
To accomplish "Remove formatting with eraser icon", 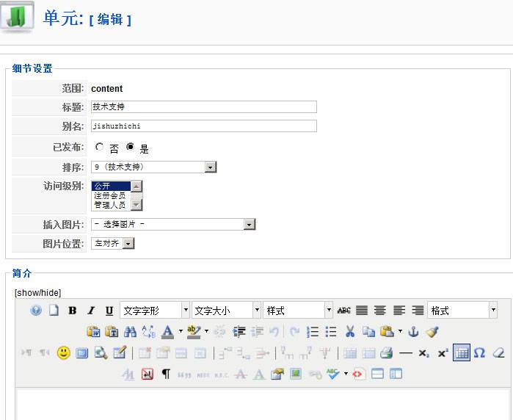I will (x=498, y=353).
